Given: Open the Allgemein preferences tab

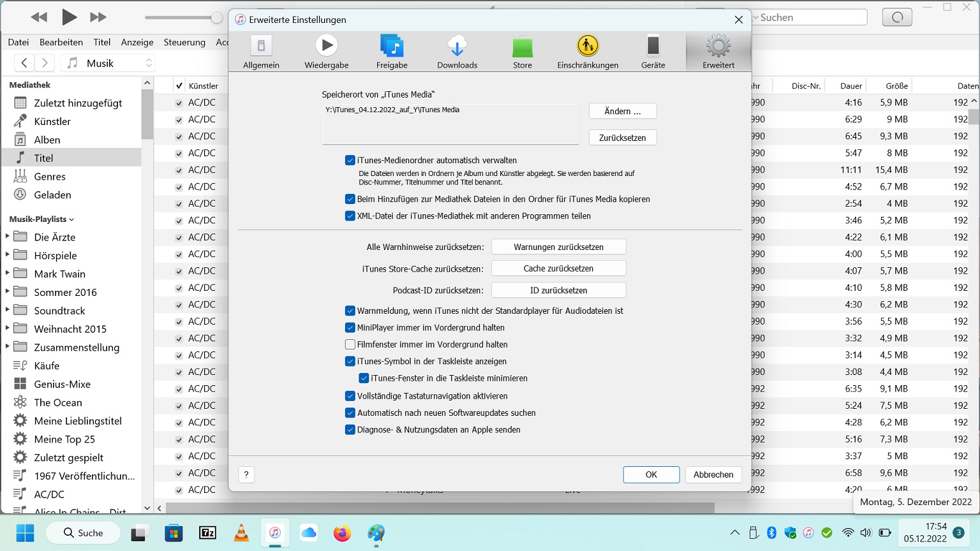Looking at the screenshot, I should tap(261, 52).
